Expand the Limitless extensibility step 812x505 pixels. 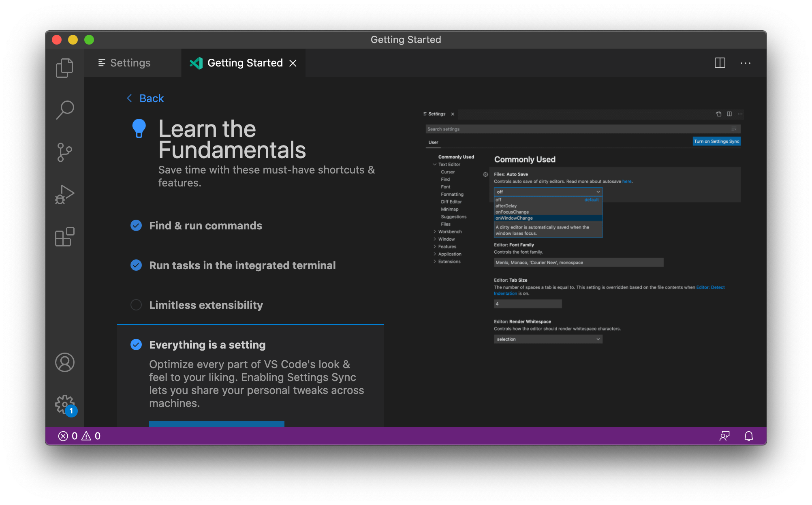(x=206, y=305)
